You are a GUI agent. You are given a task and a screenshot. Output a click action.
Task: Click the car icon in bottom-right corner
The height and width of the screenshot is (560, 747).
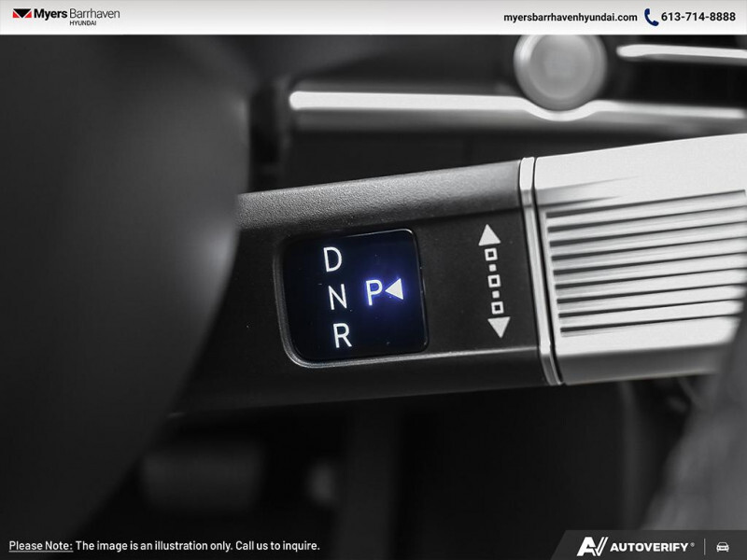pyautogui.click(x=722, y=546)
